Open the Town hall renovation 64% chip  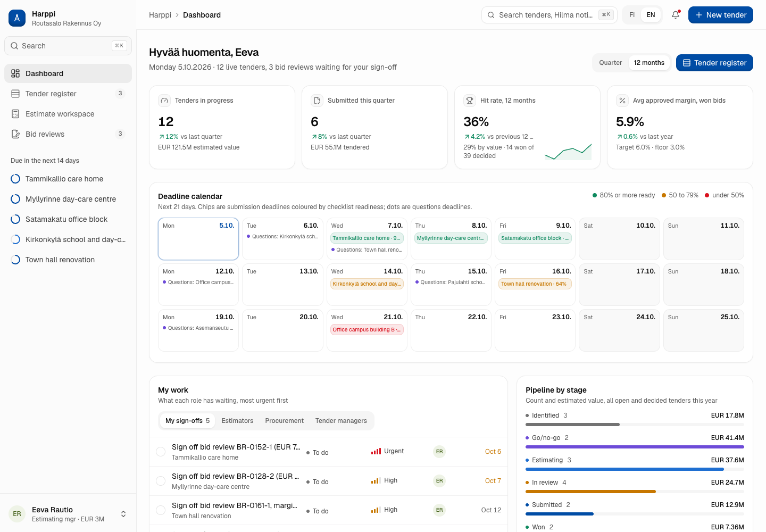pos(535,284)
